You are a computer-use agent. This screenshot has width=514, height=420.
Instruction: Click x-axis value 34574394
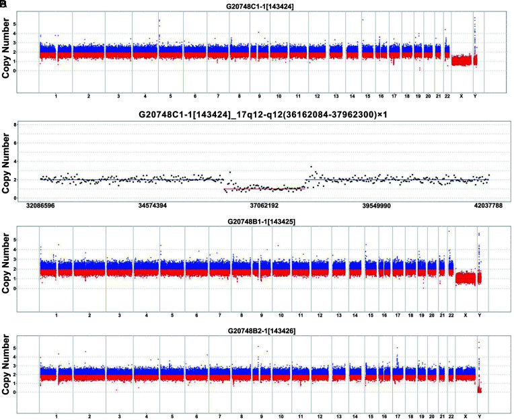tap(153, 206)
